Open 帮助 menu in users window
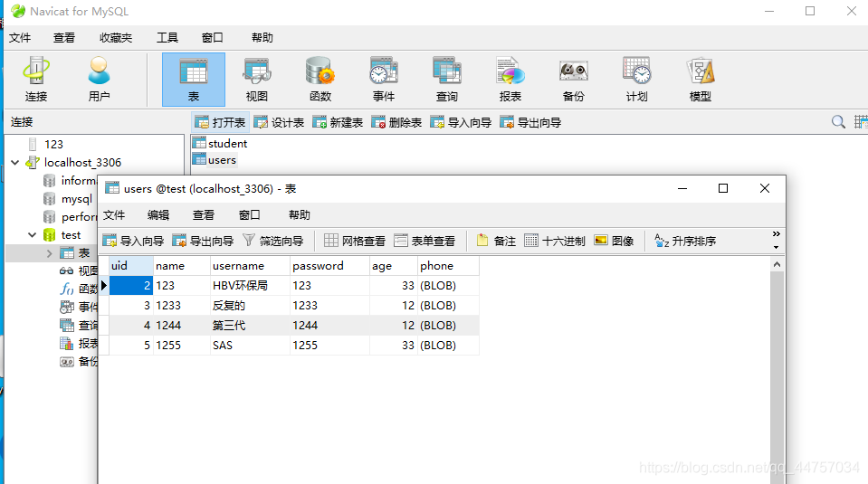Viewport: 868px width, 484px height. [x=300, y=214]
